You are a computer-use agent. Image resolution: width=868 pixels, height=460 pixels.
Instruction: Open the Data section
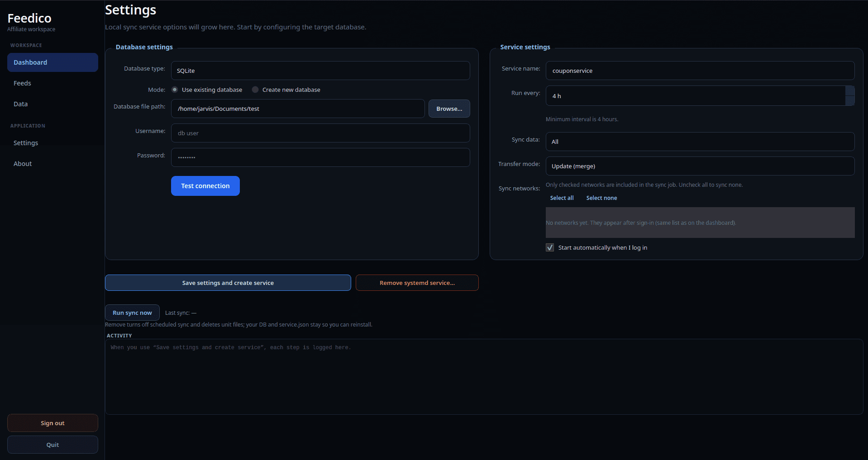(x=52, y=104)
